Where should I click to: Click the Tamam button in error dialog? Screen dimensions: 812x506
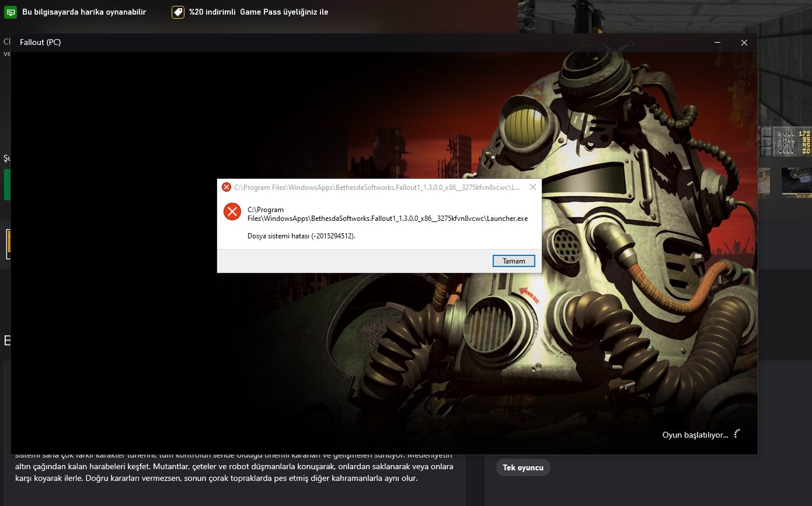click(x=514, y=261)
